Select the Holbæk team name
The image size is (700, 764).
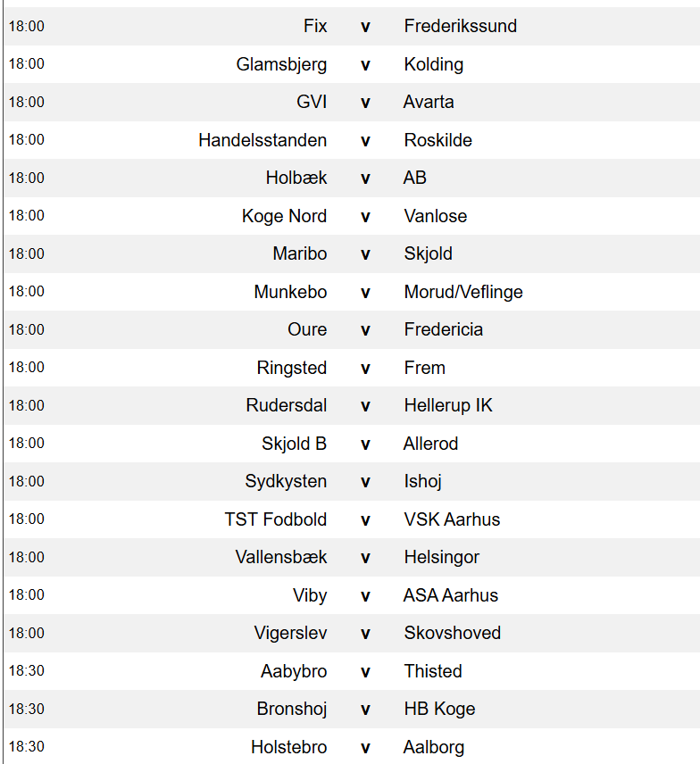(x=296, y=178)
